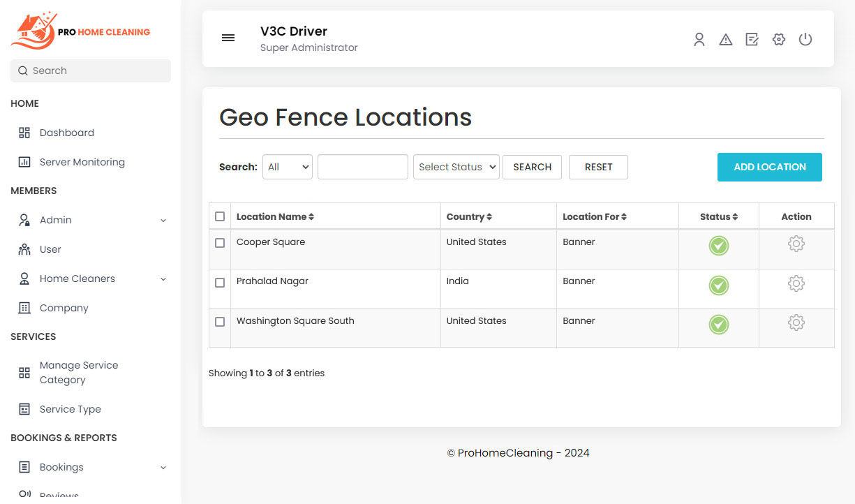
Task: Toggle the Status for Washington Square South
Action: 718,324
